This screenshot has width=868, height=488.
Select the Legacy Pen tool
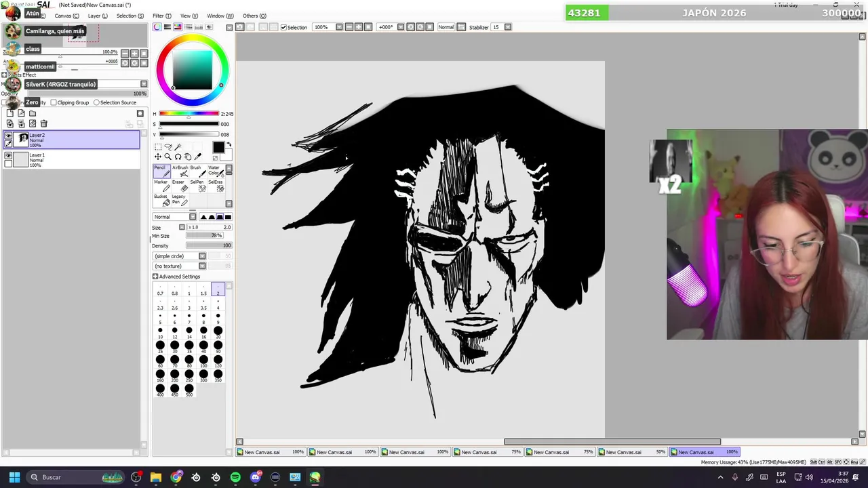coord(180,201)
